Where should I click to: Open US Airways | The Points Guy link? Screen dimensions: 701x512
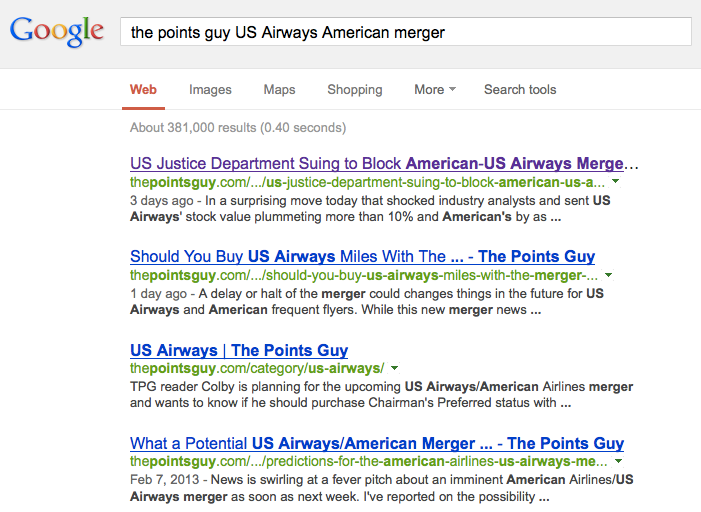coord(239,350)
